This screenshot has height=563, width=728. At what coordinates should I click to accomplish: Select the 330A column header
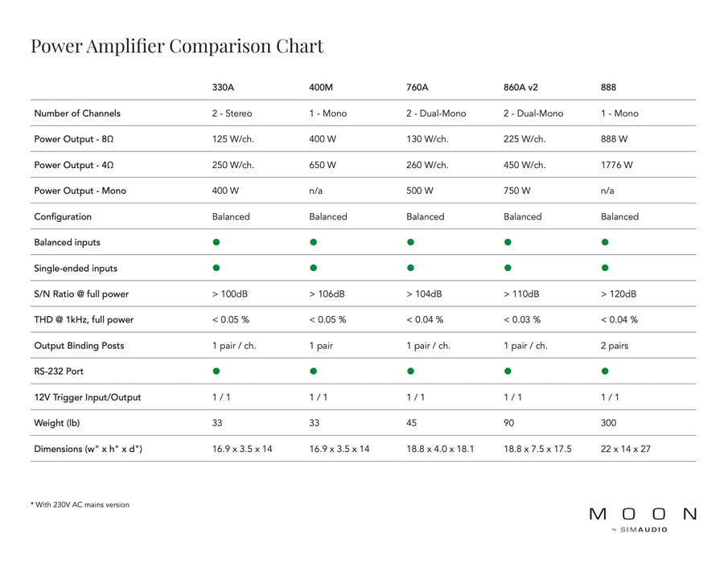pos(223,87)
